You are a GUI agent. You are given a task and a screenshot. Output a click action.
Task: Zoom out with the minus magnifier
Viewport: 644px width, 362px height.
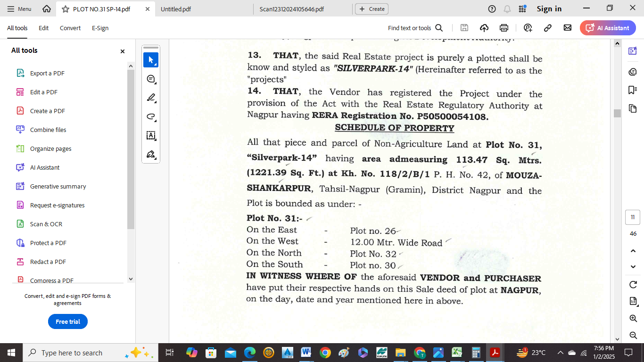click(633, 335)
